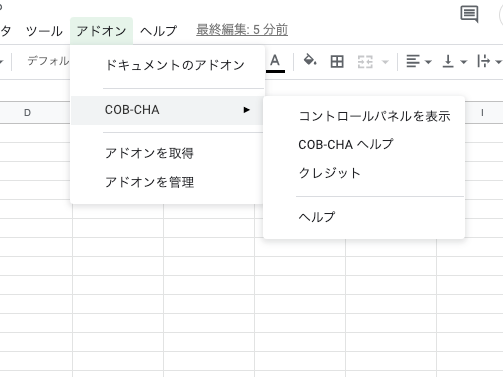Open the ヘルプ menu in menu bar

[158, 31]
